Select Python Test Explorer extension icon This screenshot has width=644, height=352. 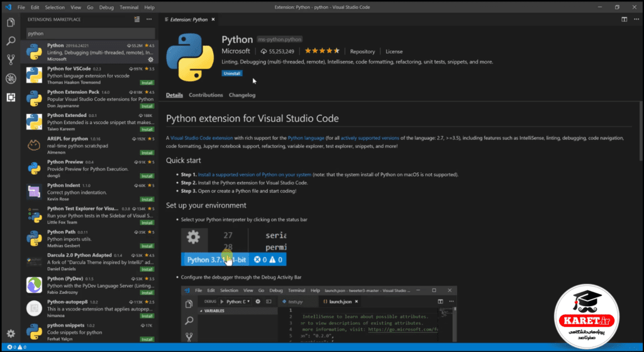[x=34, y=215]
